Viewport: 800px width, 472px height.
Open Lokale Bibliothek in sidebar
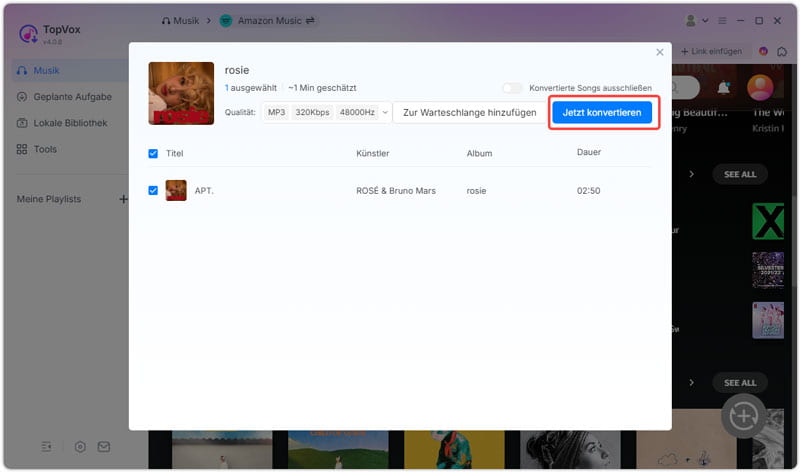69,123
